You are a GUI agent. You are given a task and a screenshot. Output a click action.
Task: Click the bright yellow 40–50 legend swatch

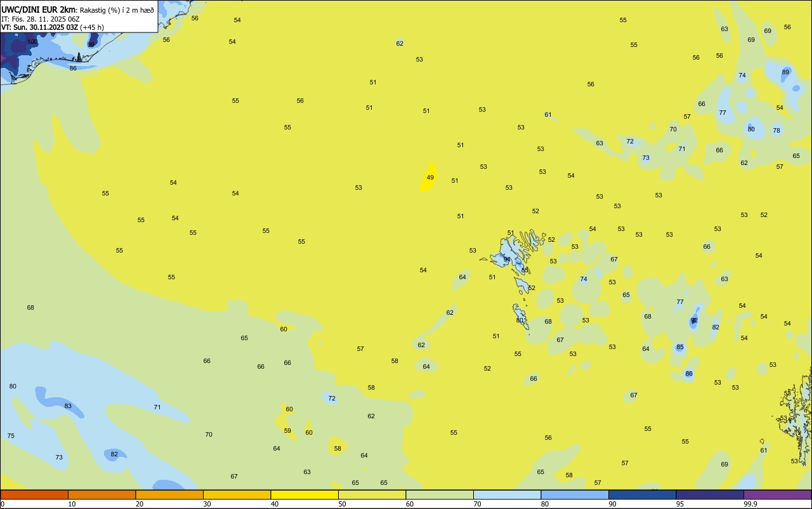[304, 494]
